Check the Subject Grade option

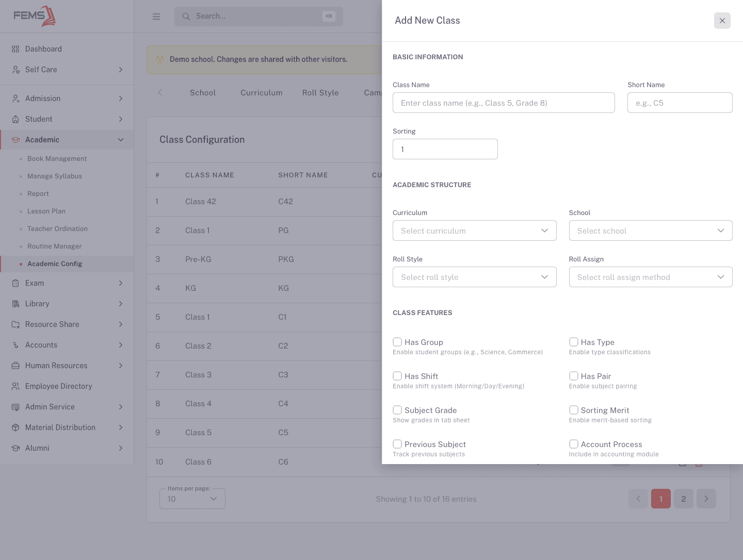[397, 410]
